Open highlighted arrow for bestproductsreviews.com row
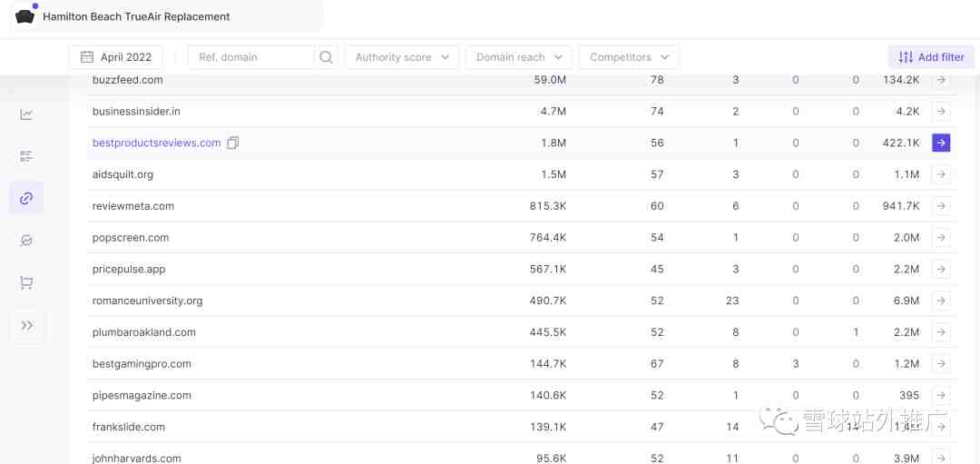 pos(941,143)
